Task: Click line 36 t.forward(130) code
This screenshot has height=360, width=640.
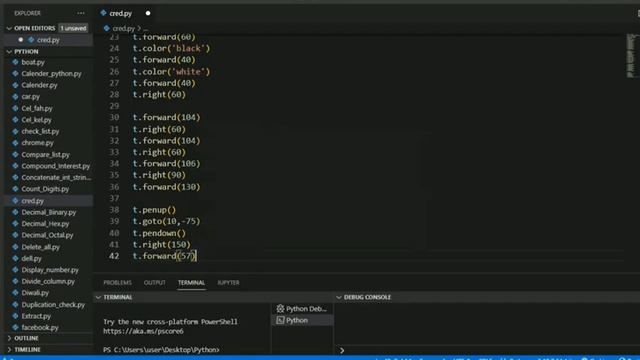Action: point(167,187)
